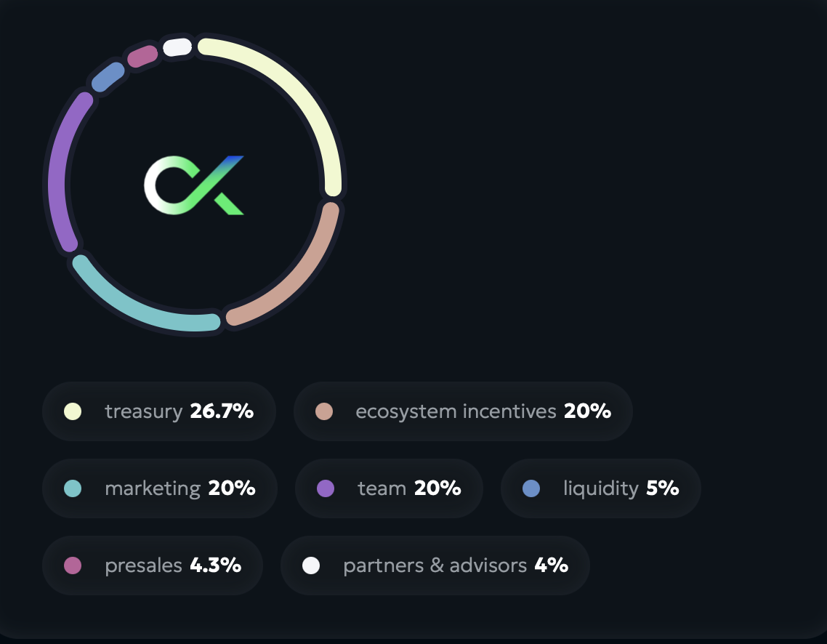Click the liquidity 5% legend pill
The height and width of the screenshot is (644, 827).
(x=601, y=488)
